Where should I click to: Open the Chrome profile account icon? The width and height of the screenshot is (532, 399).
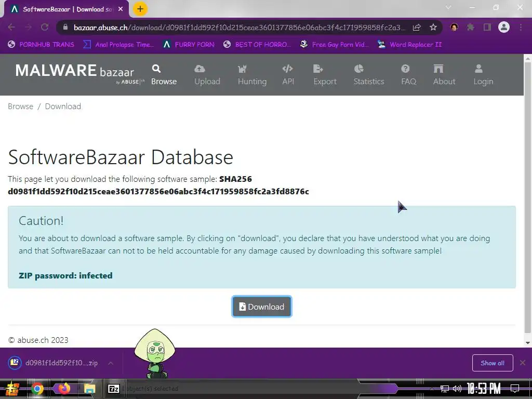tap(504, 27)
